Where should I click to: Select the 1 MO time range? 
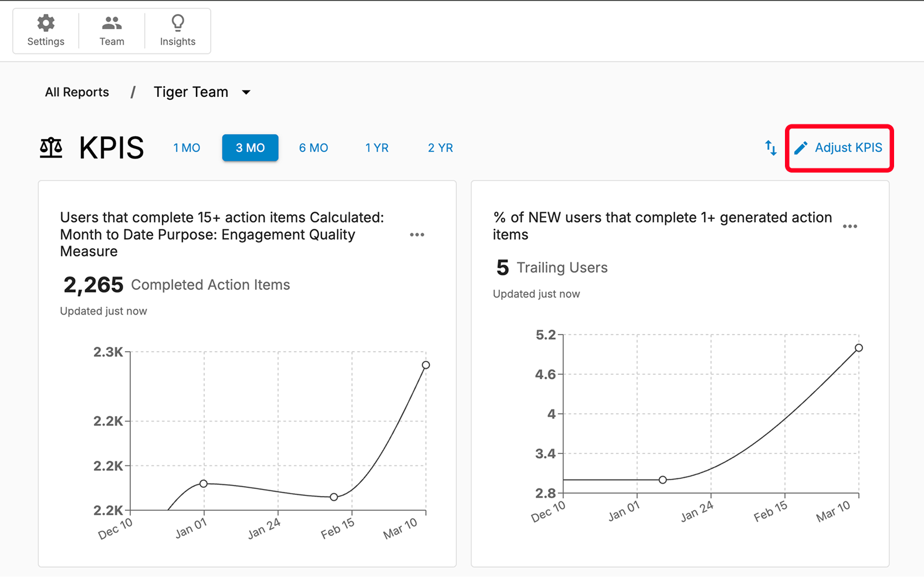click(187, 148)
